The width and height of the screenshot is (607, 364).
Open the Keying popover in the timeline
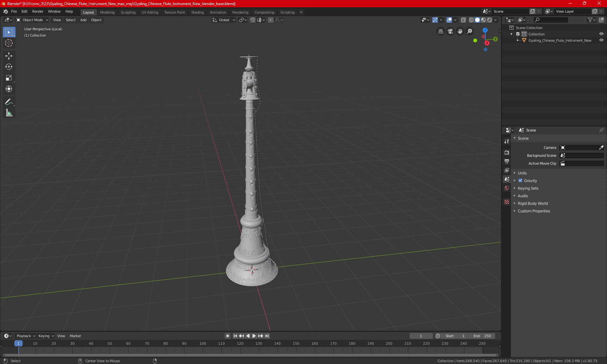46,336
